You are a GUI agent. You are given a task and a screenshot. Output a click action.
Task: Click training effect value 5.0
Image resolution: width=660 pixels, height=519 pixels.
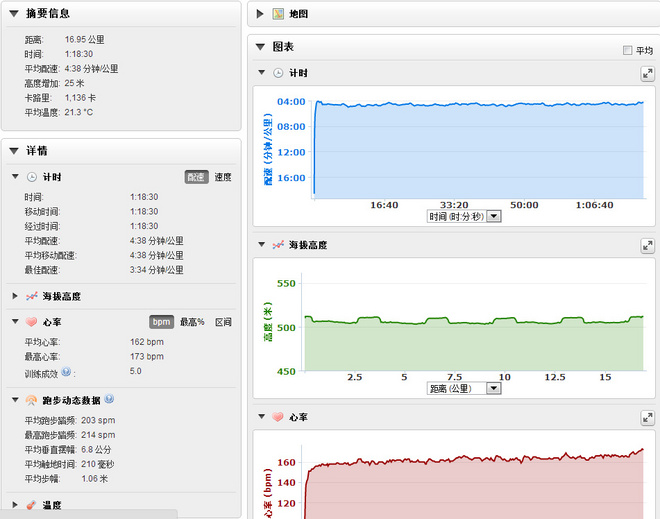point(136,371)
